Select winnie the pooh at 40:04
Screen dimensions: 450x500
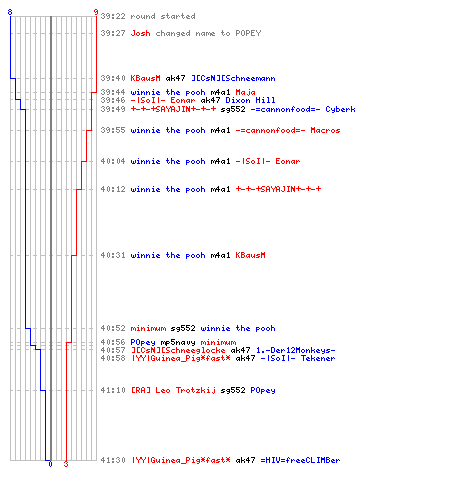(168, 161)
